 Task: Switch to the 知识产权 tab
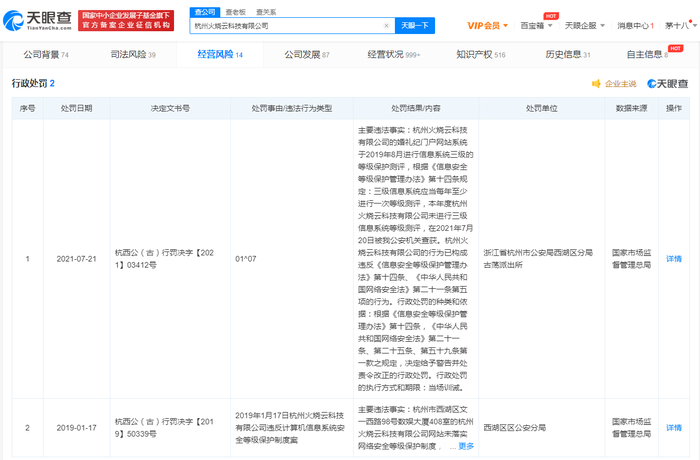point(481,54)
